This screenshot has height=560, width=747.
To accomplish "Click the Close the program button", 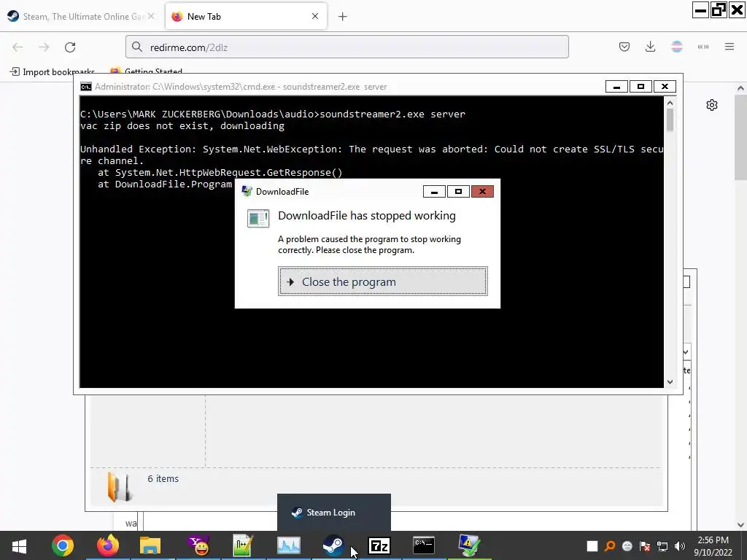I will [x=382, y=281].
